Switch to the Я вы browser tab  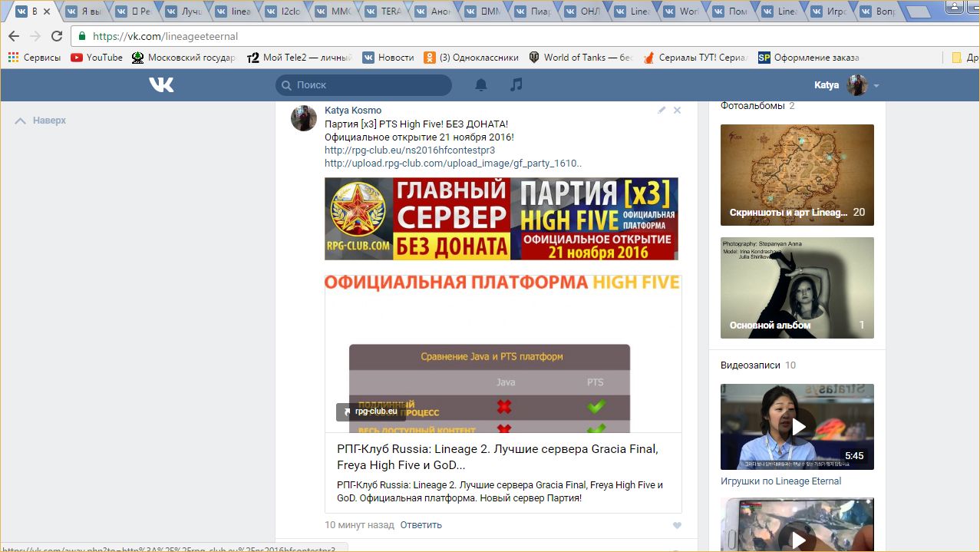pos(84,12)
